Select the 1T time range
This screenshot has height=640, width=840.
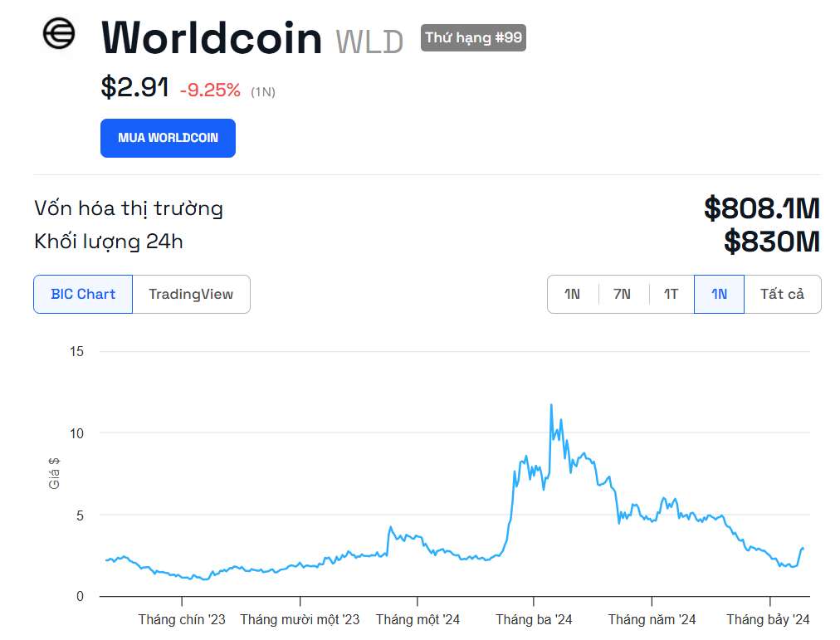coord(671,294)
